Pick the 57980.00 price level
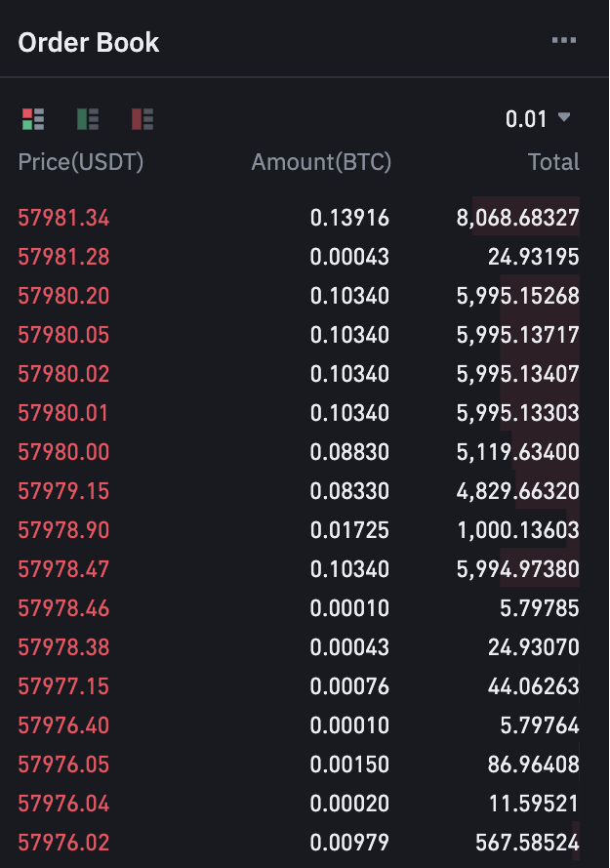Viewport: 610px width, 868px height. [x=64, y=452]
